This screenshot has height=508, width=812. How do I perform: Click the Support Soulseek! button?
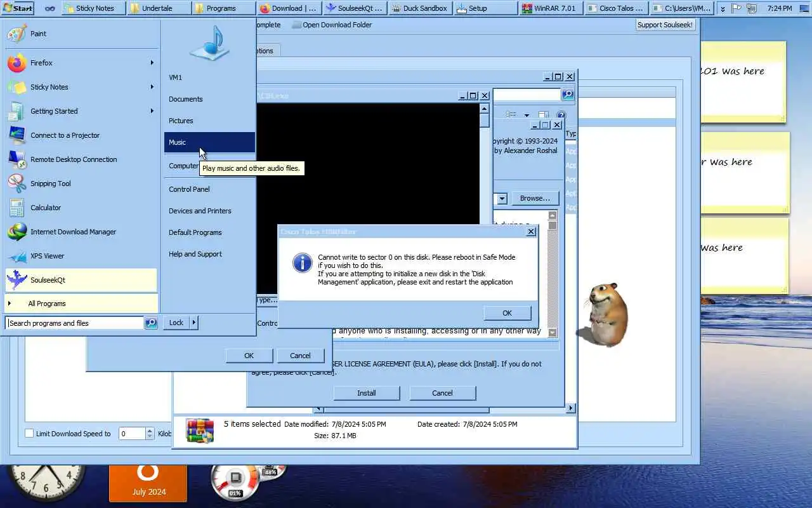tap(665, 25)
